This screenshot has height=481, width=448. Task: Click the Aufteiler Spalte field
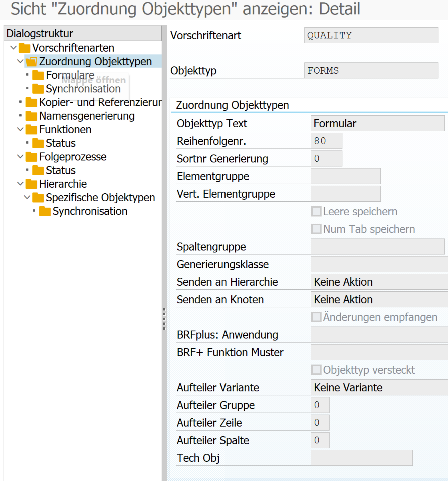pyautogui.click(x=320, y=440)
